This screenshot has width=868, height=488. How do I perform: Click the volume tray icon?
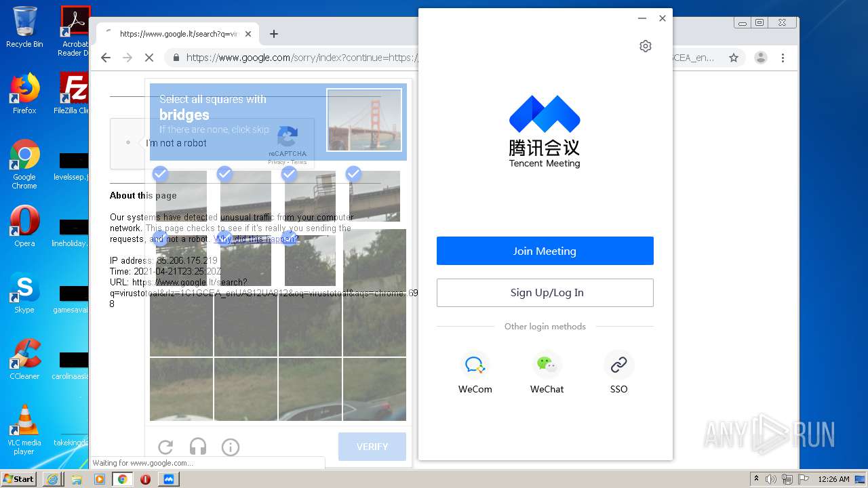pos(771,479)
